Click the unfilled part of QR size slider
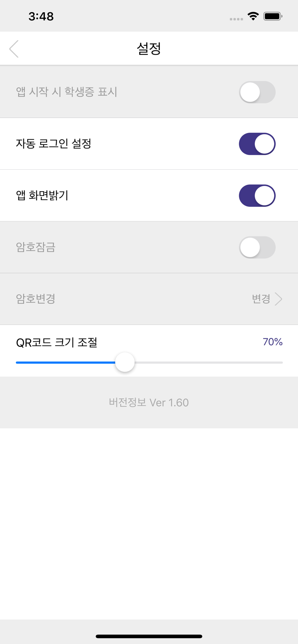 point(209,363)
